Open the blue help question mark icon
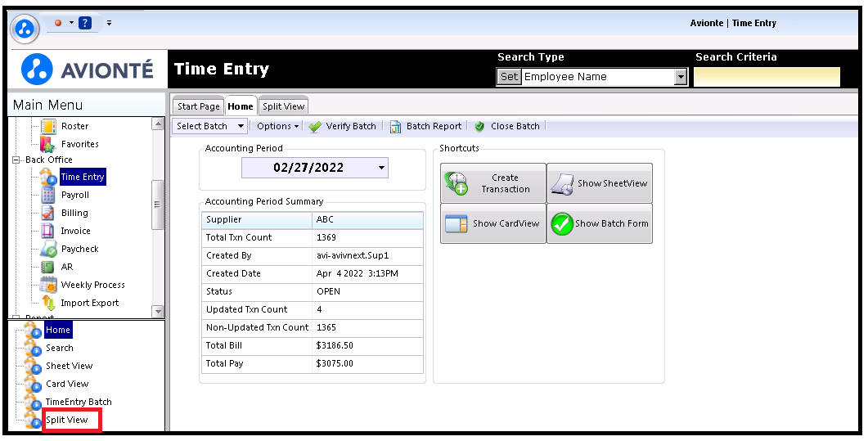Viewport: 868px width, 441px height. click(x=85, y=23)
